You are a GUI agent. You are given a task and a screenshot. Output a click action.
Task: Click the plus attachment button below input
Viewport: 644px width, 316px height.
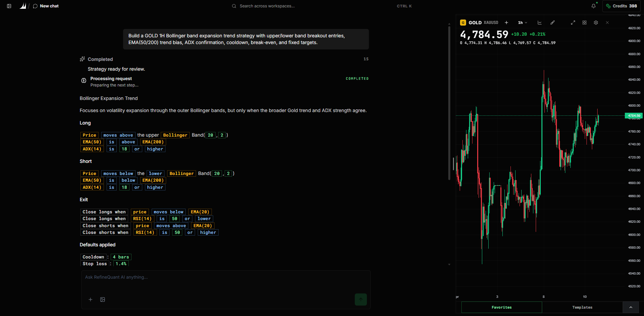pyautogui.click(x=90, y=300)
